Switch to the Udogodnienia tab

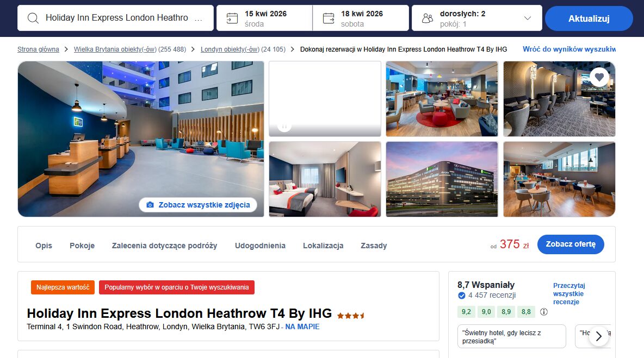click(260, 246)
